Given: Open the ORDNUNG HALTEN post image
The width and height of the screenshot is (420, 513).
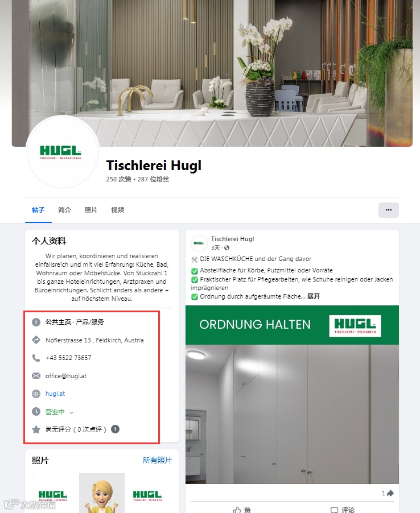Looking at the screenshot, I should tap(292, 395).
